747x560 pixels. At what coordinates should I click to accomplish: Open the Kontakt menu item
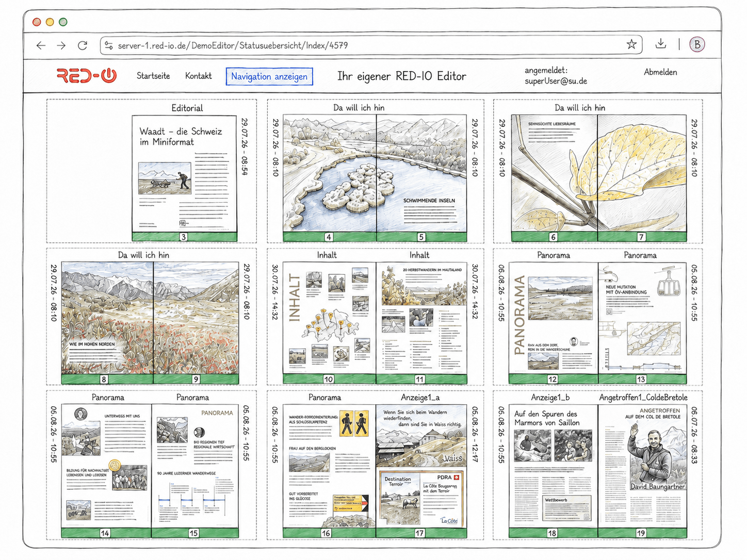(199, 76)
